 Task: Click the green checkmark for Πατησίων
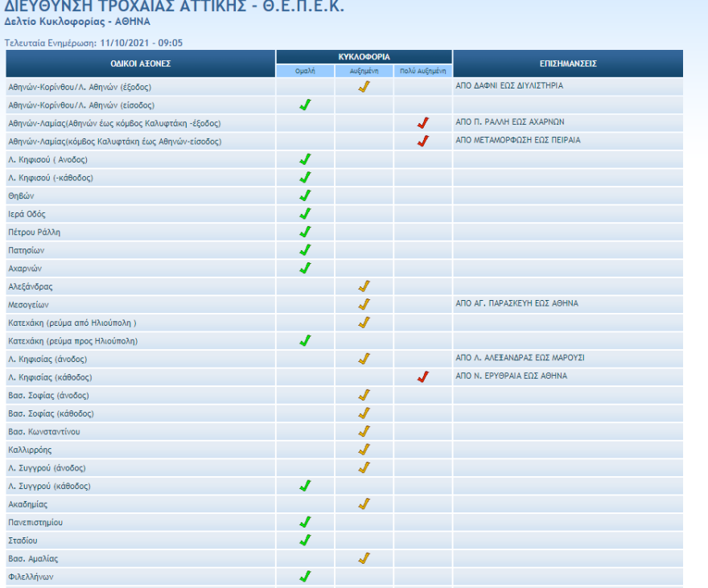305,250
